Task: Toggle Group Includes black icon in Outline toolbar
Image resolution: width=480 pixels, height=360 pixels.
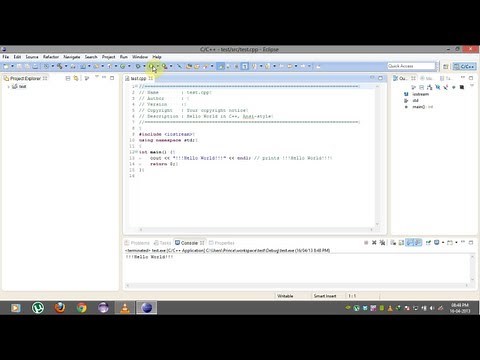Action: tap(462, 87)
